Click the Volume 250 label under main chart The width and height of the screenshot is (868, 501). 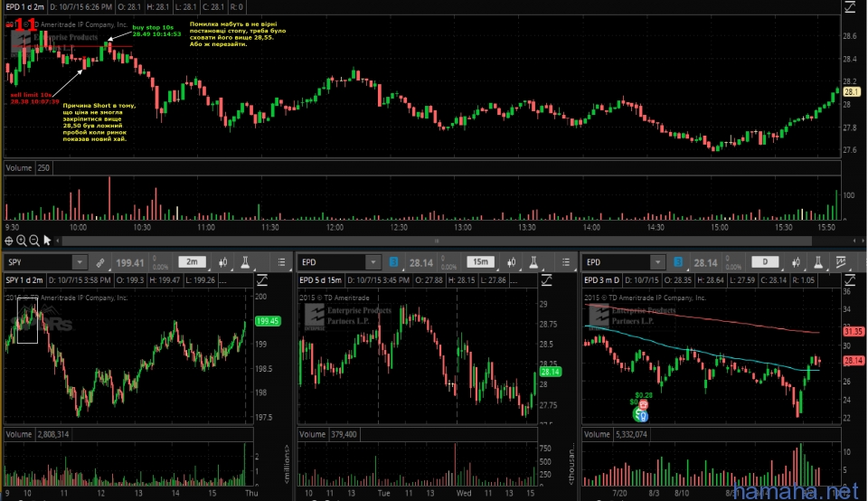pos(28,167)
